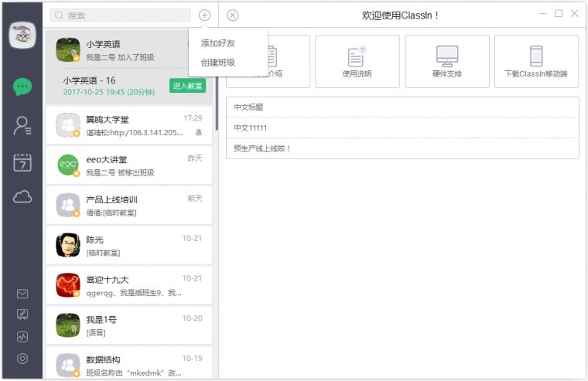Open the blackboard icon in sidebar
The image size is (588, 381).
22,315
